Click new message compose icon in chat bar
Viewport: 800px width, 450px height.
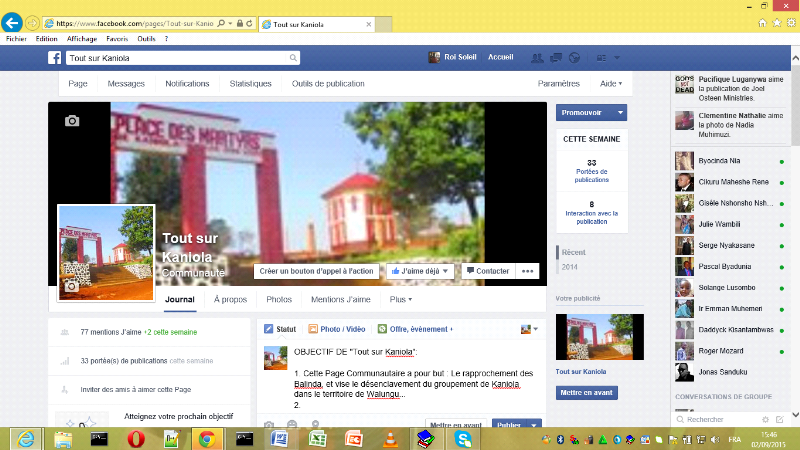pos(780,419)
